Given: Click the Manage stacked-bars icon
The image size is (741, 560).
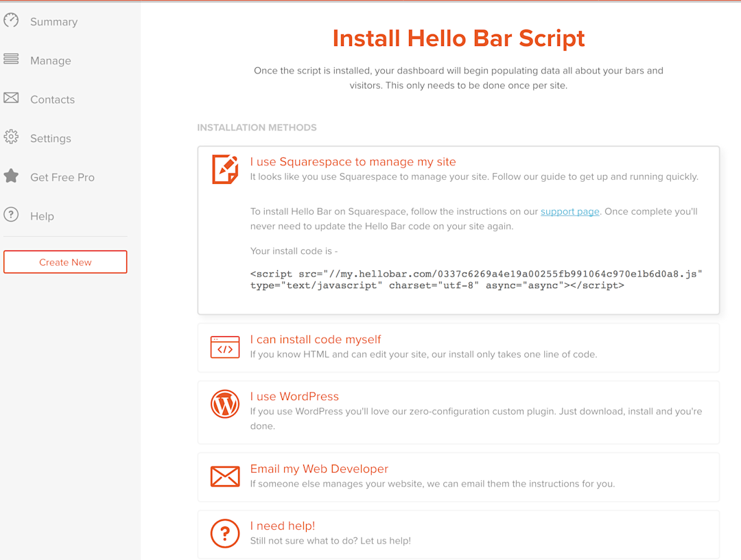Looking at the screenshot, I should click(11, 59).
